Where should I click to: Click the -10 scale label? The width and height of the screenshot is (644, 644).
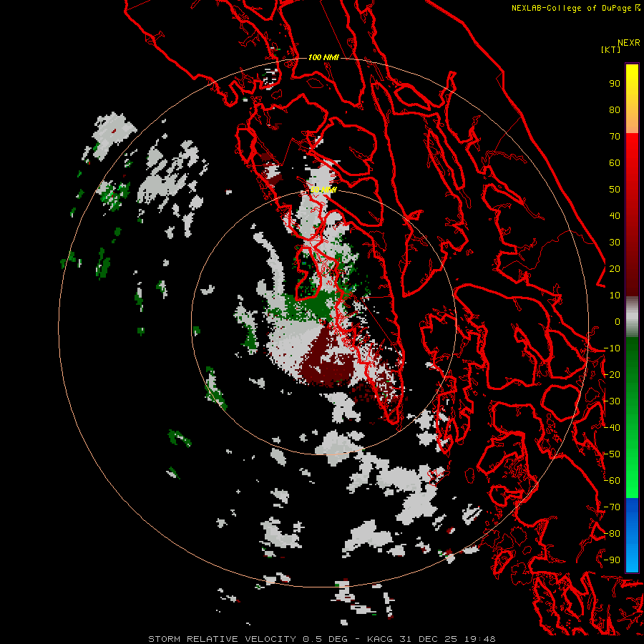click(x=612, y=348)
